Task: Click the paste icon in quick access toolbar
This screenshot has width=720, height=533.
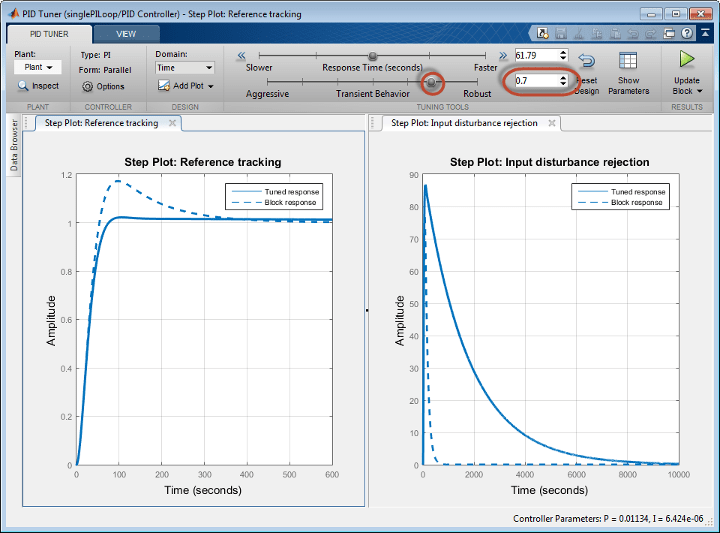Action: coord(615,33)
